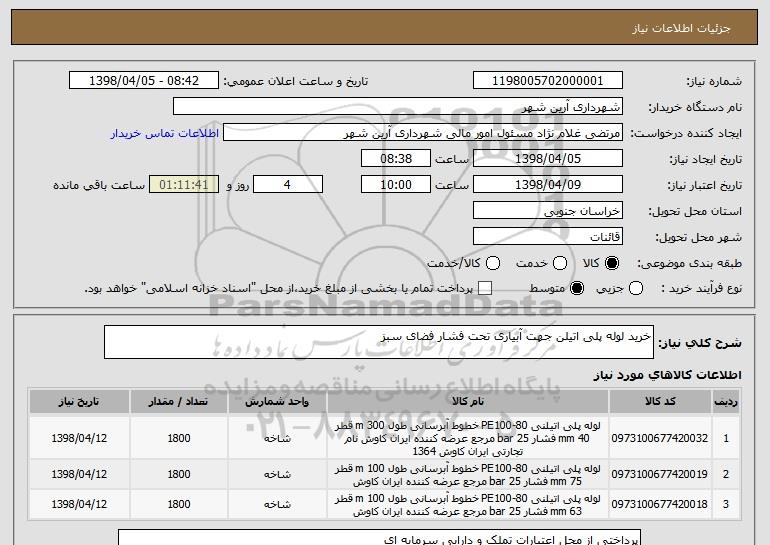Tick the اسناد خزانه اسلامی payment checkbox
This screenshot has width=770, height=545.
tap(485, 288)
